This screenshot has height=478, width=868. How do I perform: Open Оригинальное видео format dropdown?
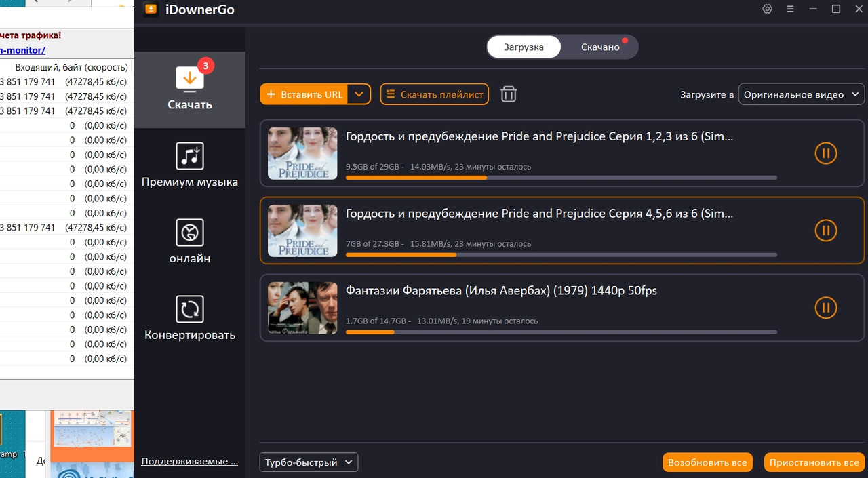801,94
